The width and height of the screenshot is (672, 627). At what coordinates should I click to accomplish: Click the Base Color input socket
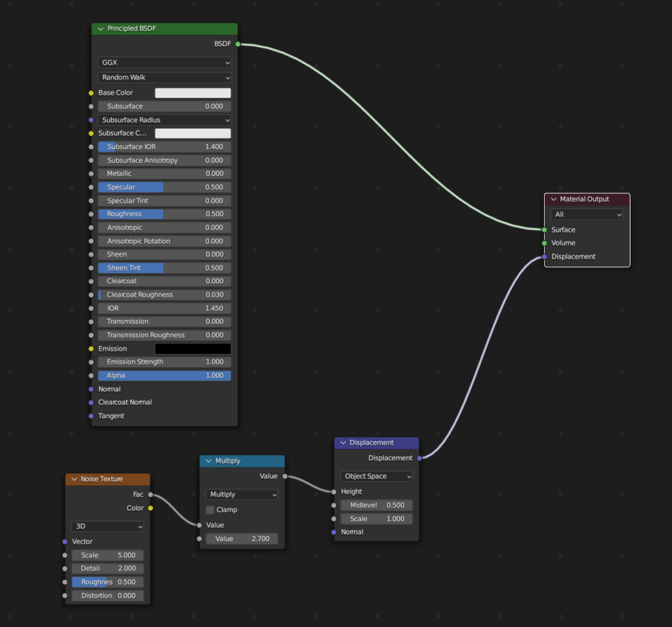coord(91,93)
